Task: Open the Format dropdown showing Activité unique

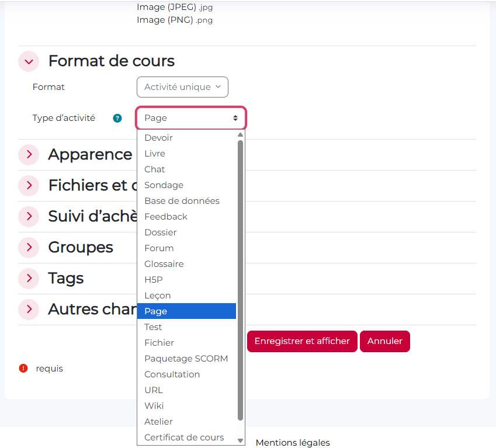Action: 182,87
